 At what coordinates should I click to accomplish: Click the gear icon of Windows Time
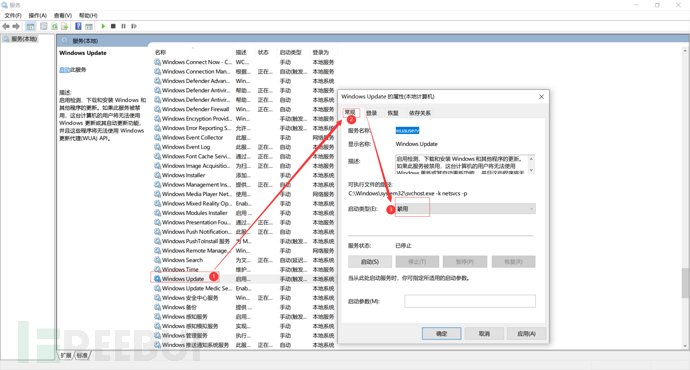tap(157, 269)
